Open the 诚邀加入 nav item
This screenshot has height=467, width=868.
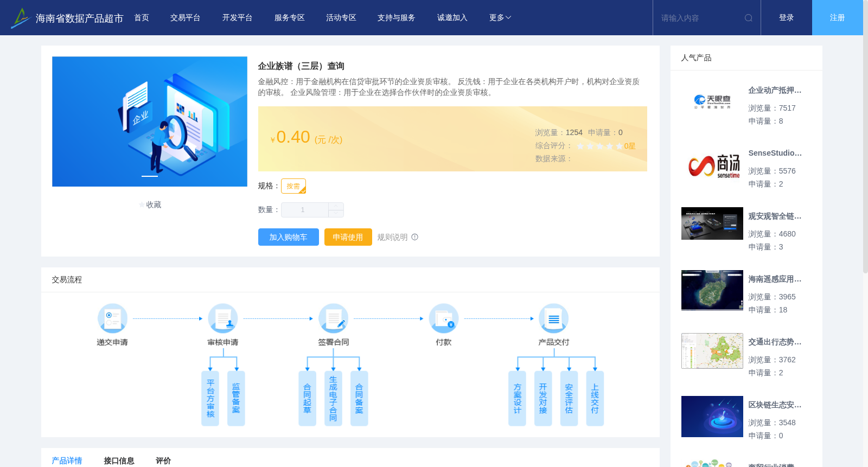click(x=452, y=18)
